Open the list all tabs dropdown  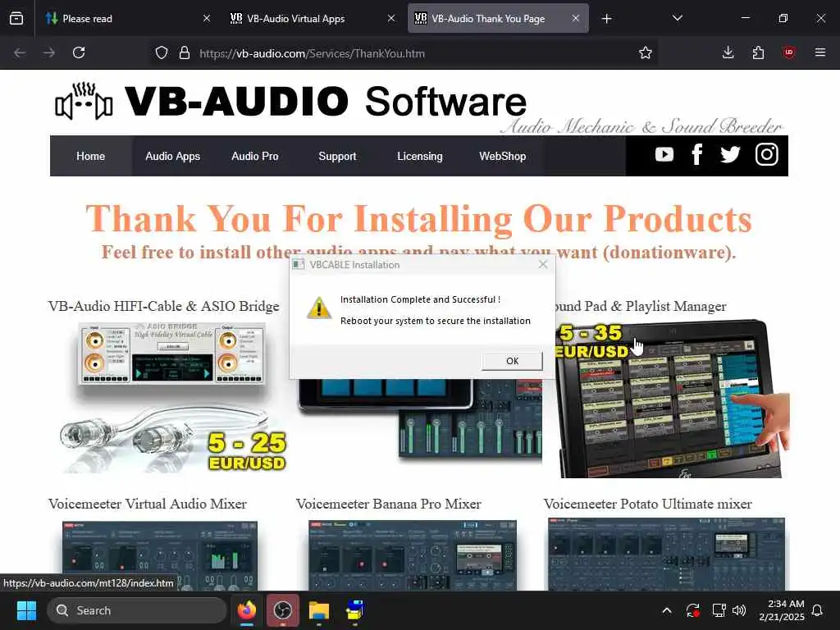point(677,18)
